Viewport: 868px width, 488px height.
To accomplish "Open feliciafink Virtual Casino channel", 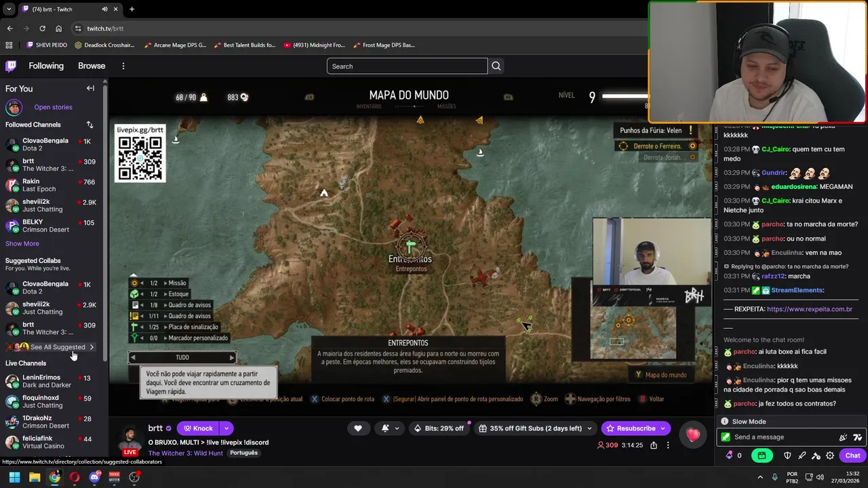I will coord(51,442).
